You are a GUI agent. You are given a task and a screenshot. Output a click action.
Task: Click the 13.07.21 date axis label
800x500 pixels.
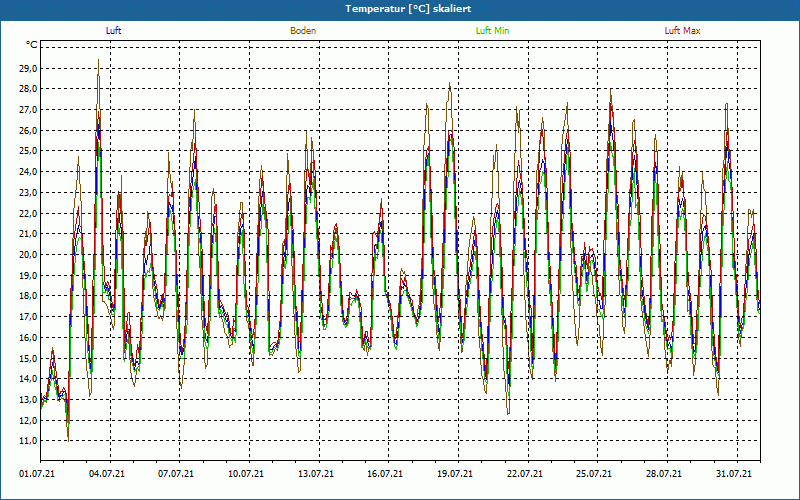click(x=316, y=474)
